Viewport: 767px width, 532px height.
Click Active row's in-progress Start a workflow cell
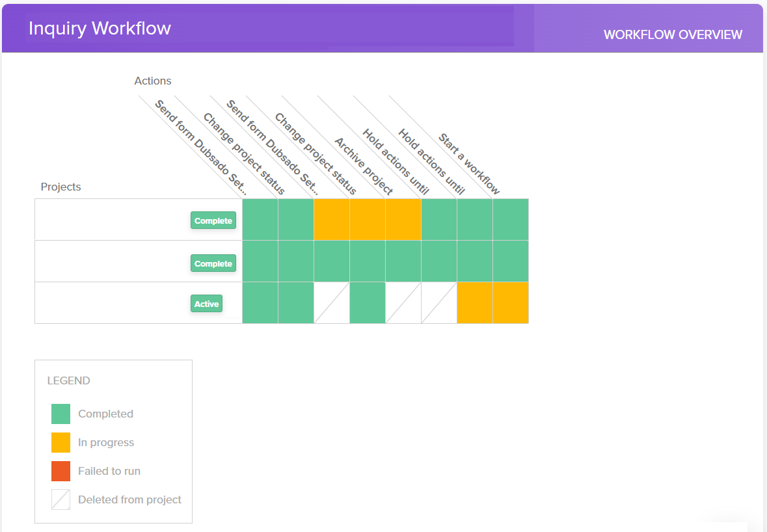[x=511, y=302]
